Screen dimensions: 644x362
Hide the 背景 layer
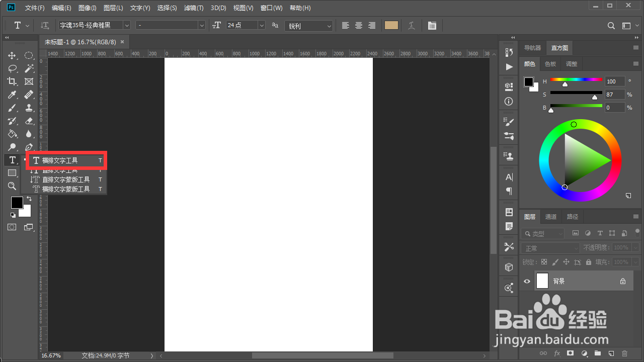click(x=527, y=281)
